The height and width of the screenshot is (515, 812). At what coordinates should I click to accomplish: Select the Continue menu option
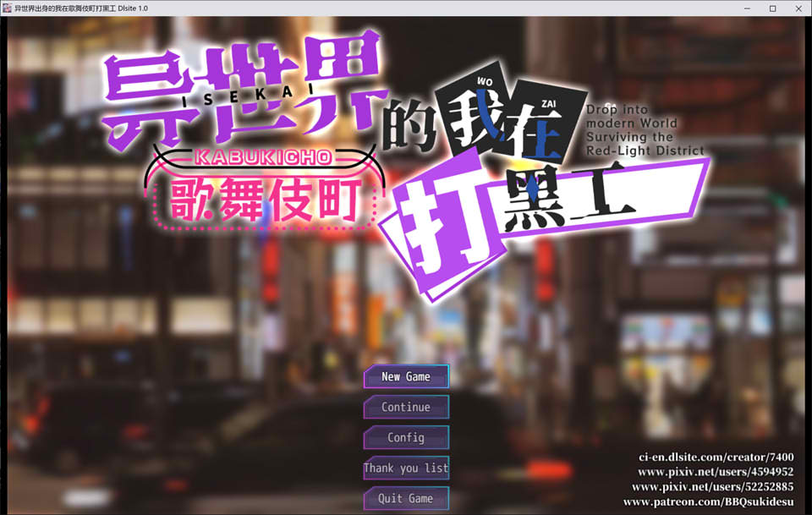[406, 408]
